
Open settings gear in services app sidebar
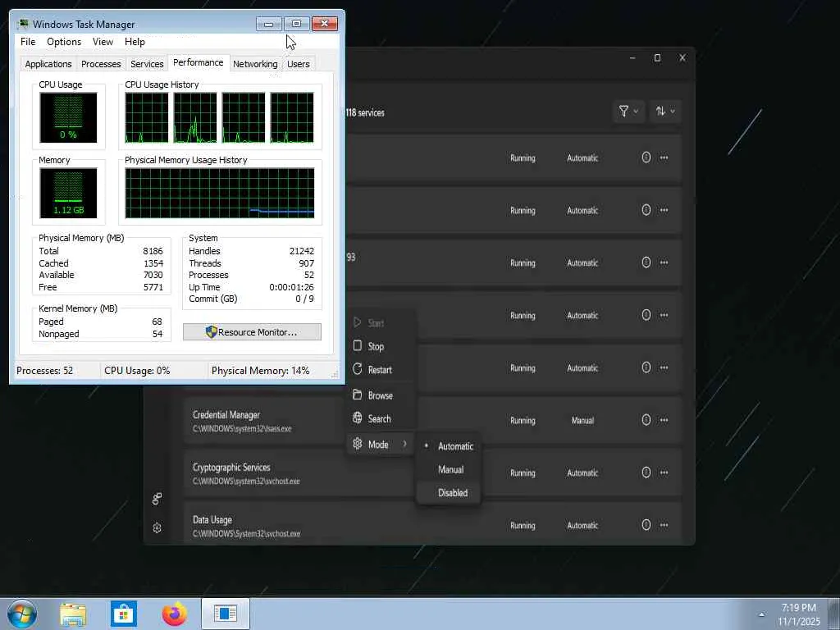[x=157, y=528]
